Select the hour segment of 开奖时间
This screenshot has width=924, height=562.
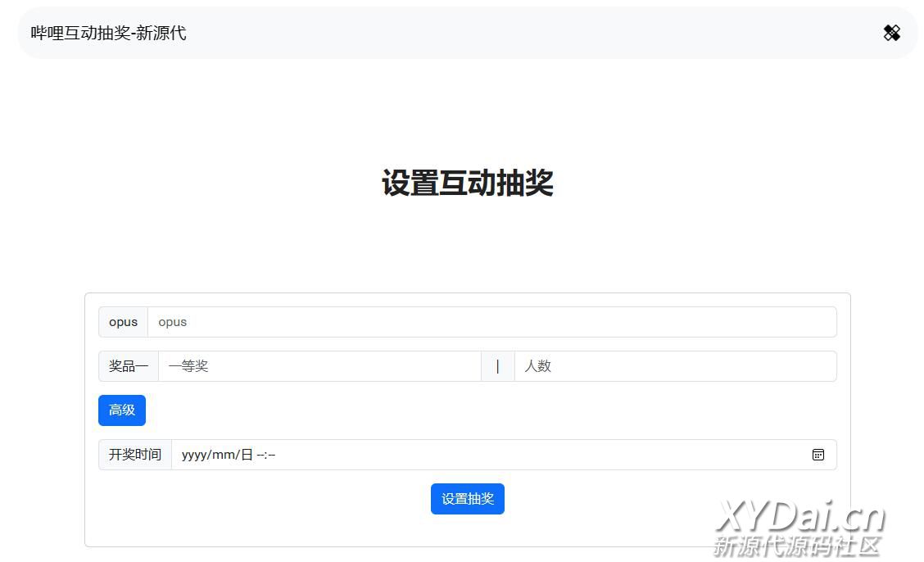tap(260, 455)
